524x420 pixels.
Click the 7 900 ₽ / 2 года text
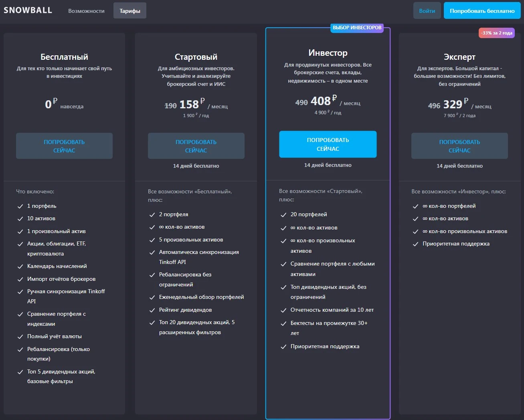pyautogui.click(x=459, y=116)
